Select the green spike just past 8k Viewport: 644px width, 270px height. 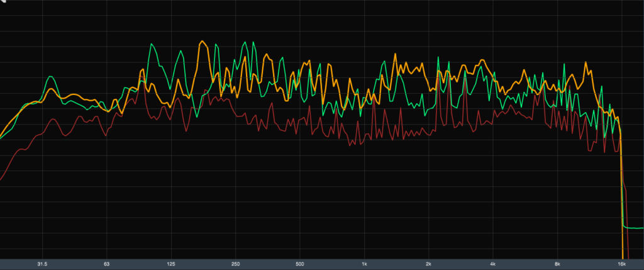tap(565, 64)
